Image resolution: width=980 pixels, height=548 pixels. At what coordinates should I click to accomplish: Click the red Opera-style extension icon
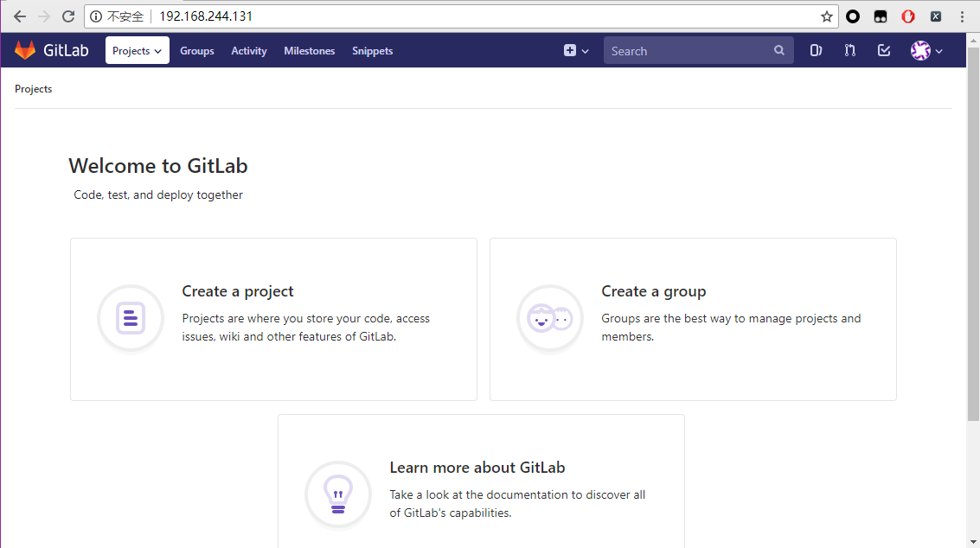908,16
